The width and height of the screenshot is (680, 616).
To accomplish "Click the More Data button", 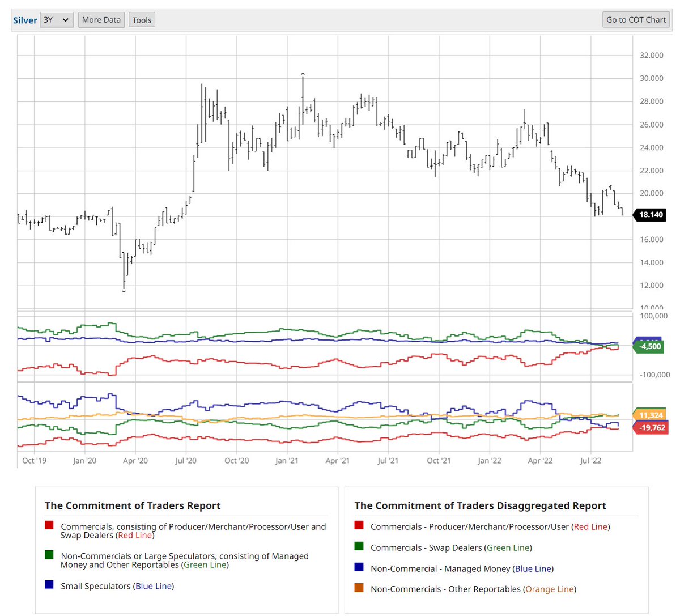I will (101, 20).
